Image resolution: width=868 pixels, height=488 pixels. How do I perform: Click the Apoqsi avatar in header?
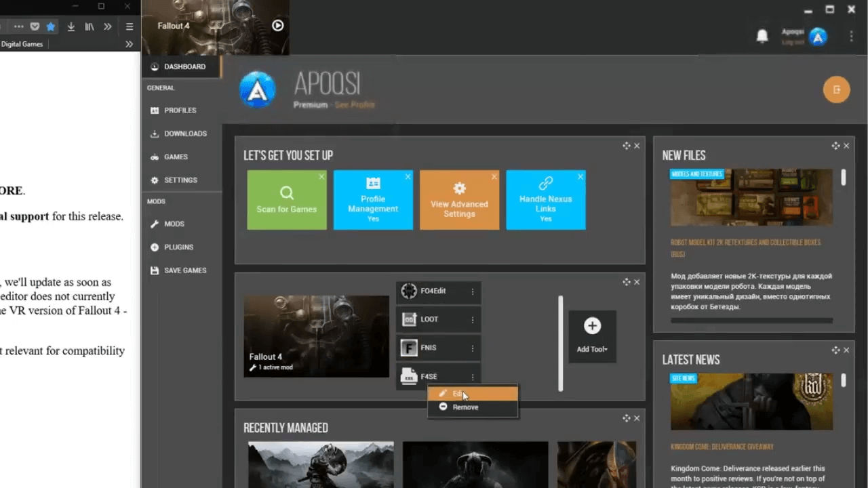click(818, 37)
